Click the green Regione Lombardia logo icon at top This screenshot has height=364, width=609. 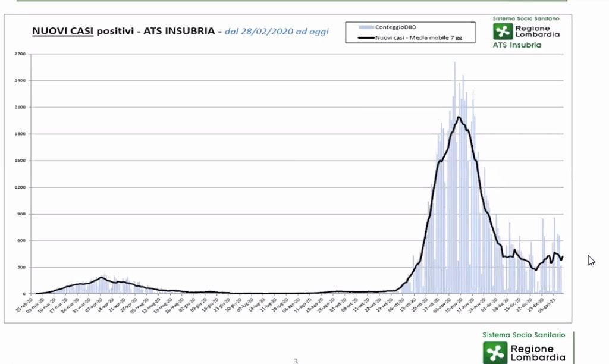point(503,32)
